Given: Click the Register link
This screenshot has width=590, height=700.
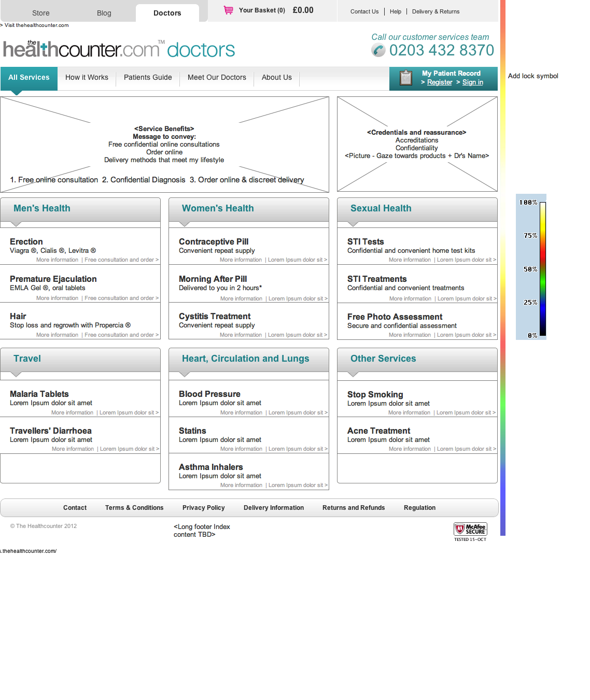Looking at the screenshot, I should click(x=440, y=82).
